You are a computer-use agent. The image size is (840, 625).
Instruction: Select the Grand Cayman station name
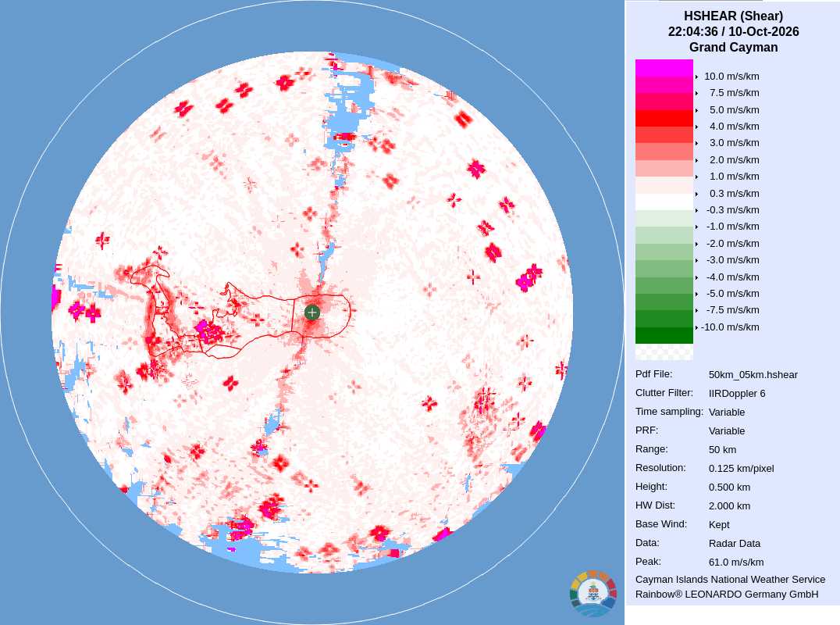(733, 47)
